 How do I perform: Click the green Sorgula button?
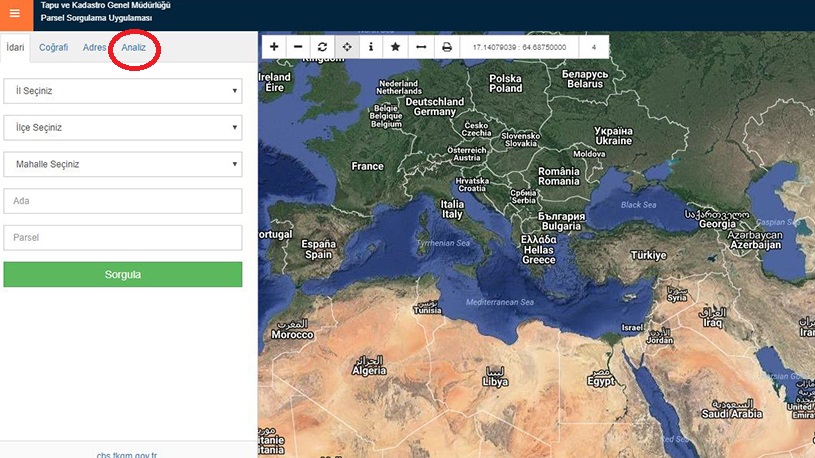click(123, 274)
